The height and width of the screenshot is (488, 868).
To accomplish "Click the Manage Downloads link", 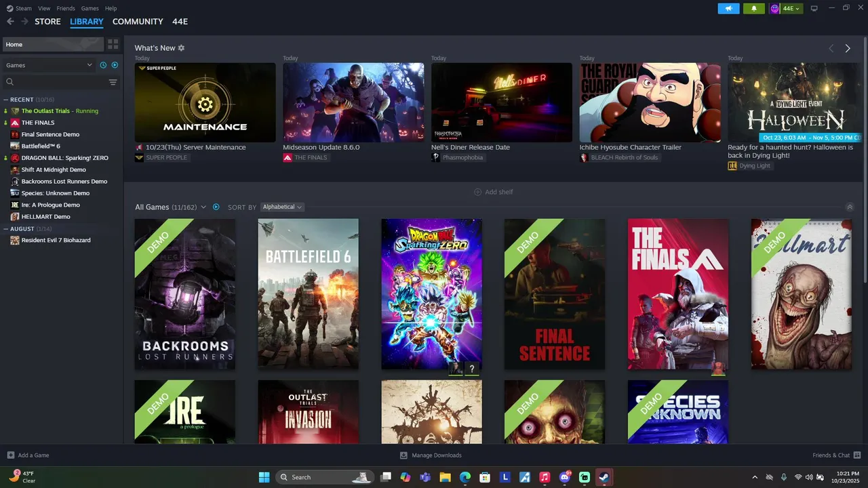I will pyautogui.click(x=437, y=455).
